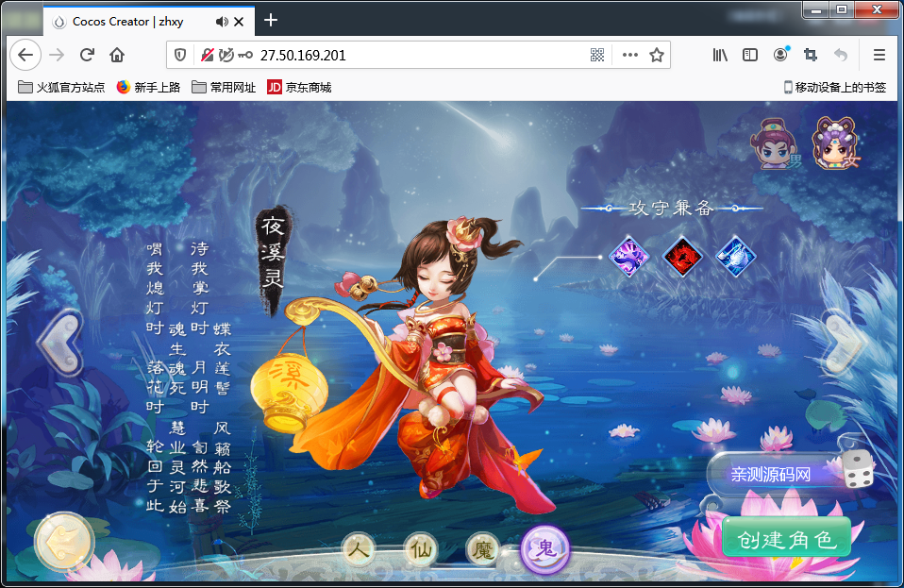Click the saved login key icon
Viewport: 904px width, 588px height.
[245, 55]
